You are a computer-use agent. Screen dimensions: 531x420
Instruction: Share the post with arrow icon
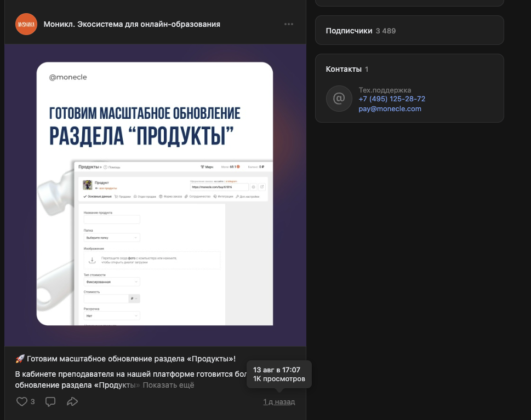72,401
